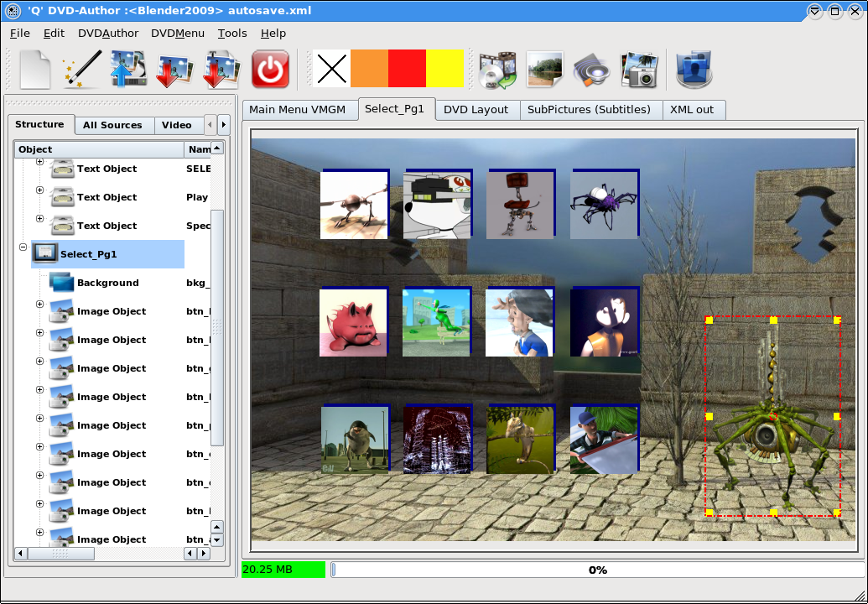
Task: Expand the Text Object named Play
Action: click(x=39, y=190)
